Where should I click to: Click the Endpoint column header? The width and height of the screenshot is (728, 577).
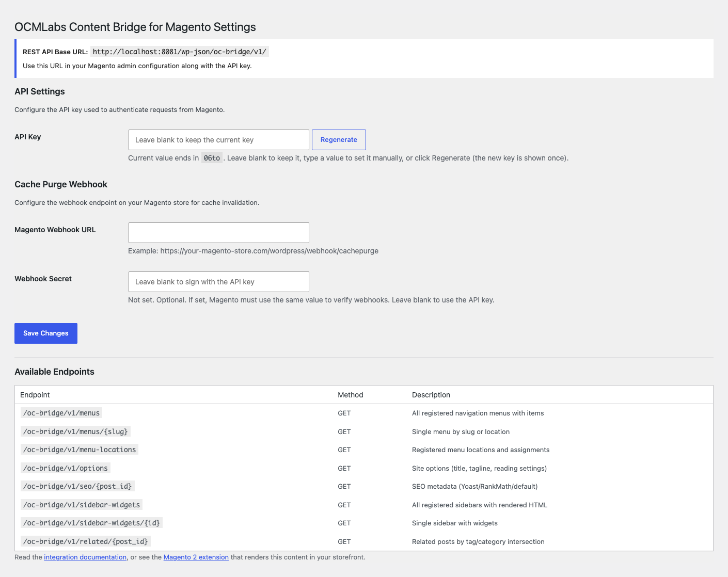pyautogui.click(x=35, y=395)
